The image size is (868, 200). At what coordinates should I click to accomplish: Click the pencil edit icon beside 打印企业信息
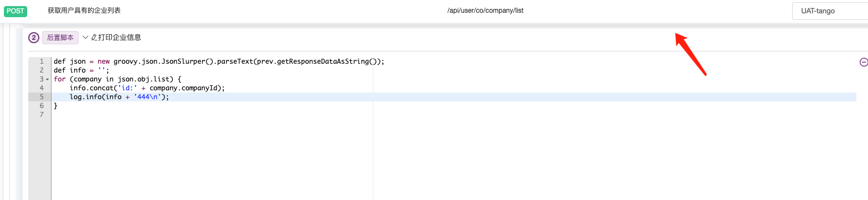(94, 38)
